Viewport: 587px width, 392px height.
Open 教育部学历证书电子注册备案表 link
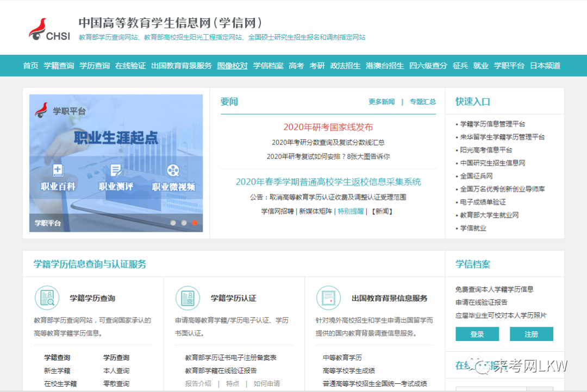point(230,358)
